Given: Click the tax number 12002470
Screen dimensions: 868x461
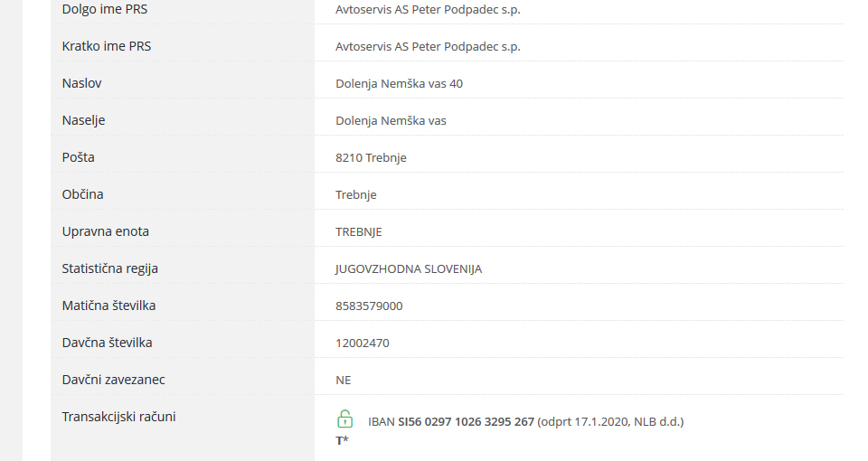Looking at the screenshot, I should point(363,343).
